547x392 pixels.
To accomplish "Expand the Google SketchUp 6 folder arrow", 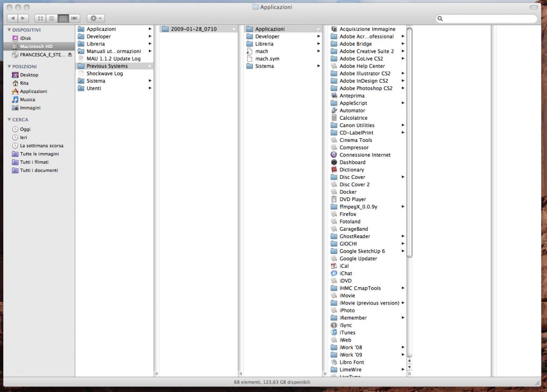I will tap(403, 251).
